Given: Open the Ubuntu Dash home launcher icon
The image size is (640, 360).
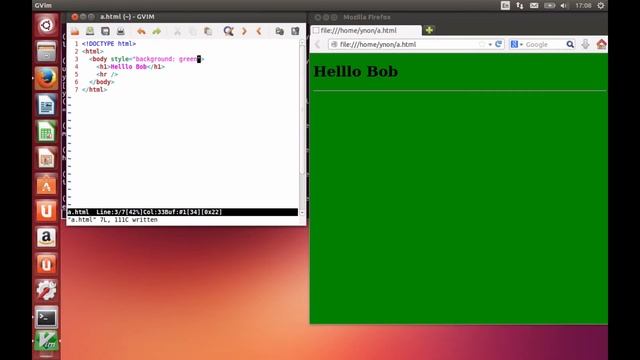Looking at the screenshot, I should click(x=46, y=25).
